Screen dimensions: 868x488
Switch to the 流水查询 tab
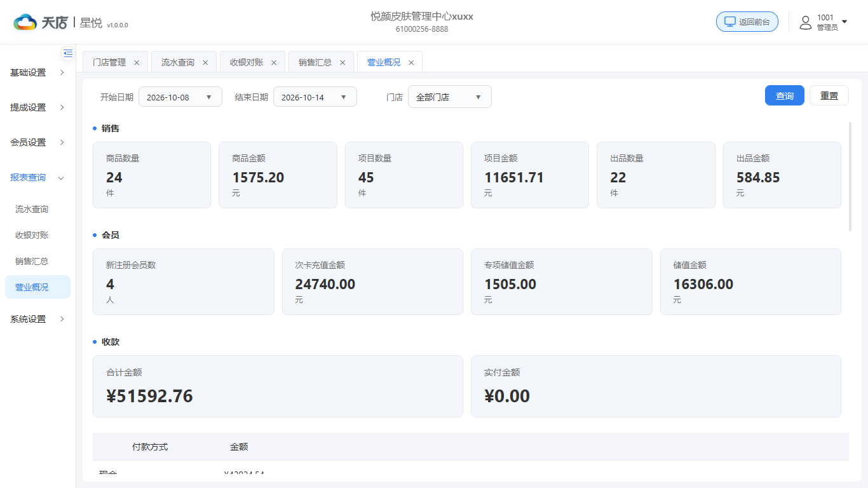(178, 62)
